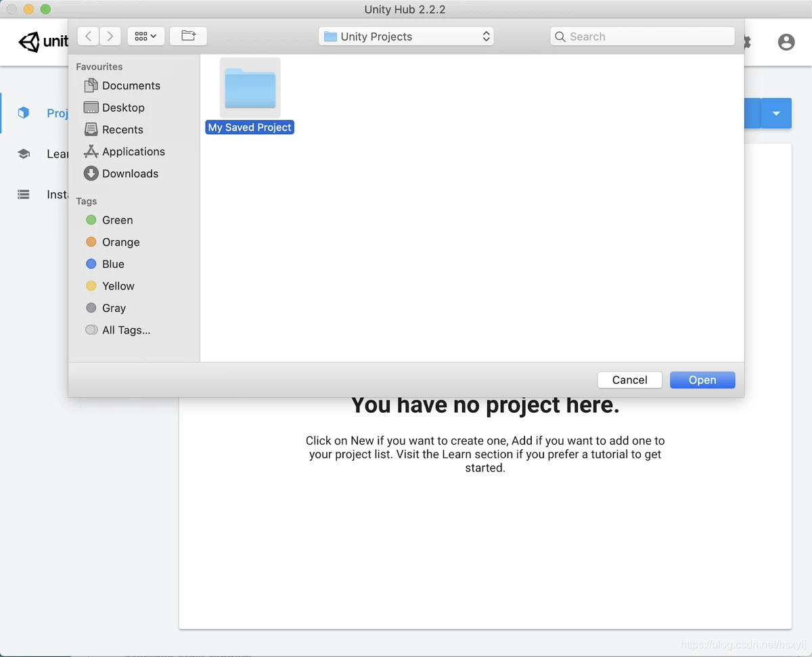Click the Tags sidebar heading
The width and height of the screenshot is (812, 657).
click(x=87, y=201)
